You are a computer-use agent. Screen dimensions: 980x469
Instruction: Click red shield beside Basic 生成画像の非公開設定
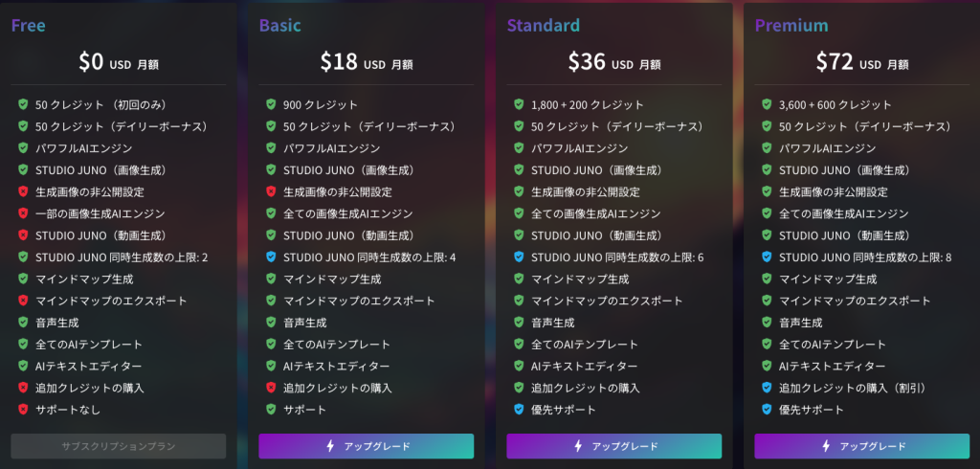click(x=271, y=191)
